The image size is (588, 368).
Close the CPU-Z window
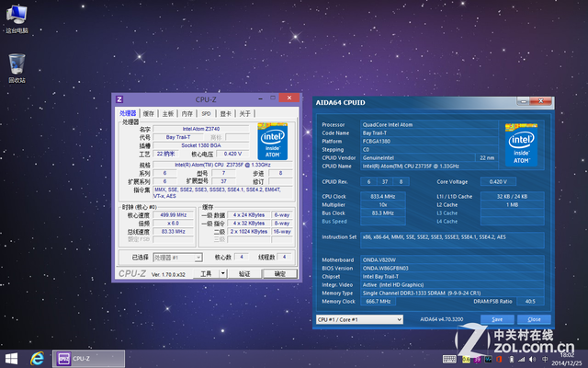(289, 98)
